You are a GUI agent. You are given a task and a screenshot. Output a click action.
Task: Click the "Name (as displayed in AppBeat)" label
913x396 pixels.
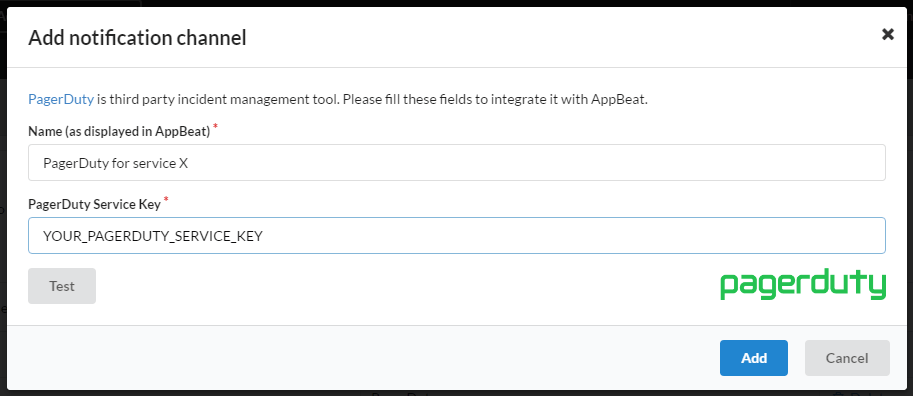click(119, 132)
